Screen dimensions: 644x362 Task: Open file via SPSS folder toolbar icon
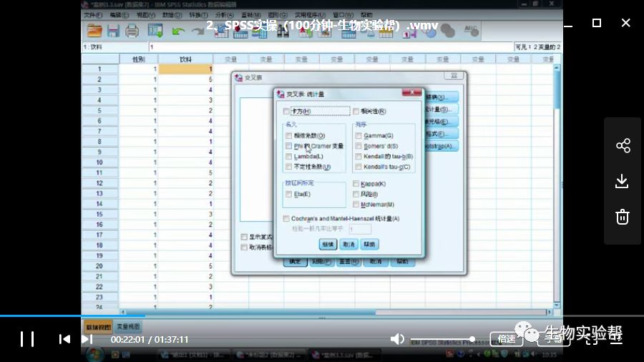(94, 31)
